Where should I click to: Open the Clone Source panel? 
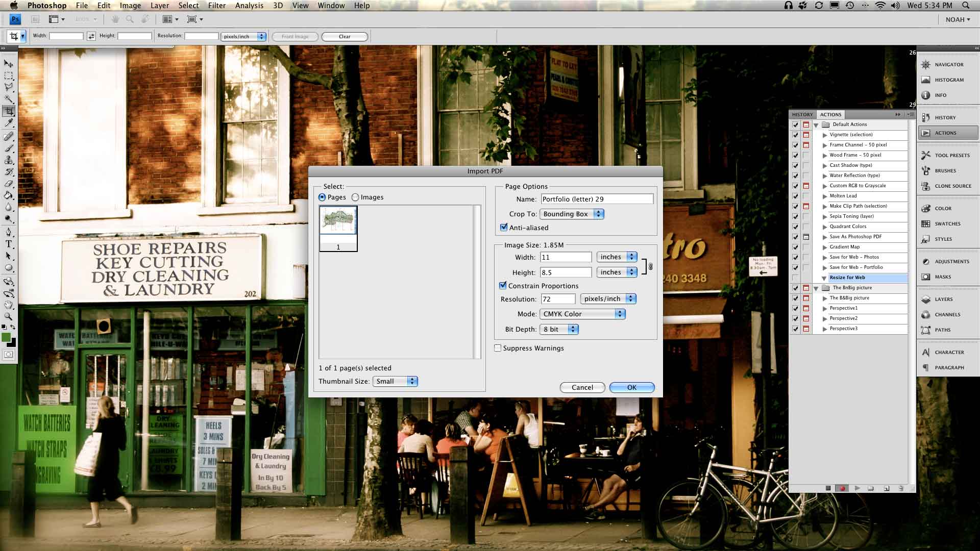tap(948, 186)
